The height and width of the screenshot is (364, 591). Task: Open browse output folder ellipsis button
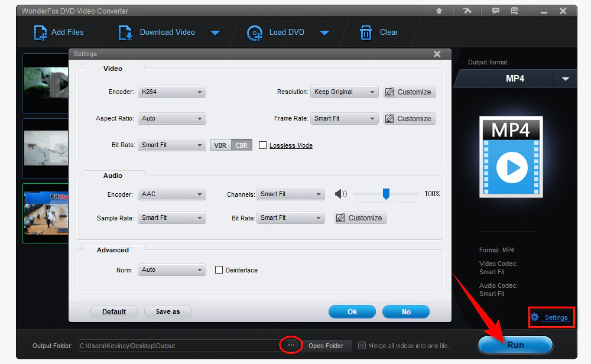pos(291,345)
